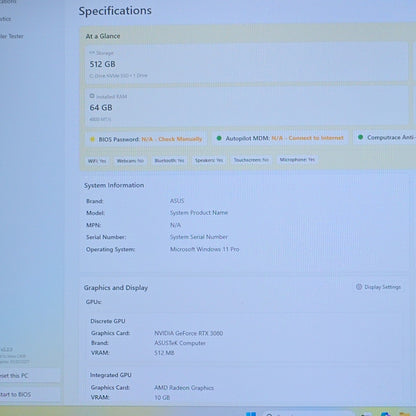Open File Explorer folder icon in taskbar
Screen dimensions: 416x416
click(x=405, y=414)
